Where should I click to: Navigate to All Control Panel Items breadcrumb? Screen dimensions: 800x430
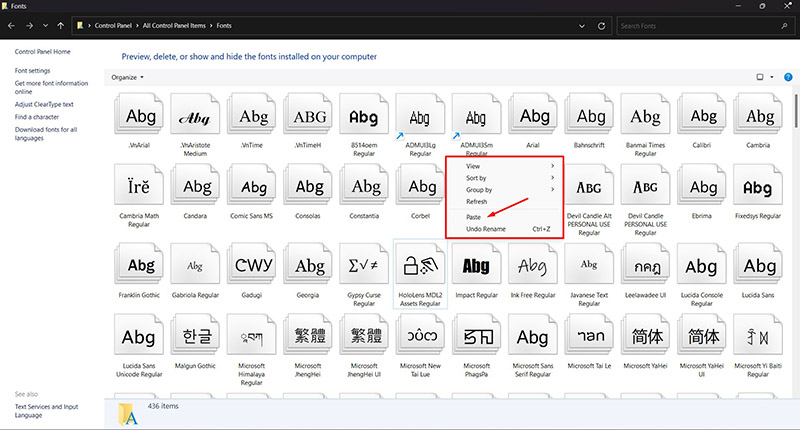(x=174, y=26)
